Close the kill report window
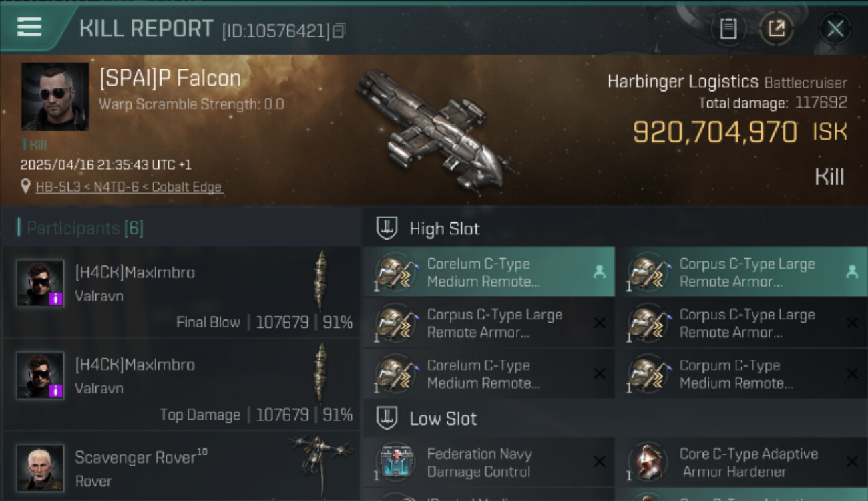868x501 pixels. coord(835,29)
